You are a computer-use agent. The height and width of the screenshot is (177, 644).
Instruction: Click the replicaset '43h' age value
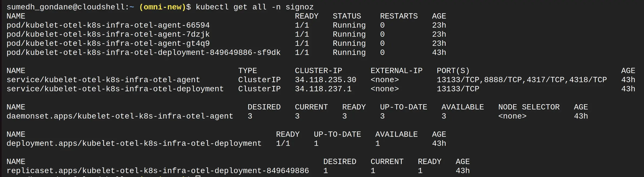[463, 171]
